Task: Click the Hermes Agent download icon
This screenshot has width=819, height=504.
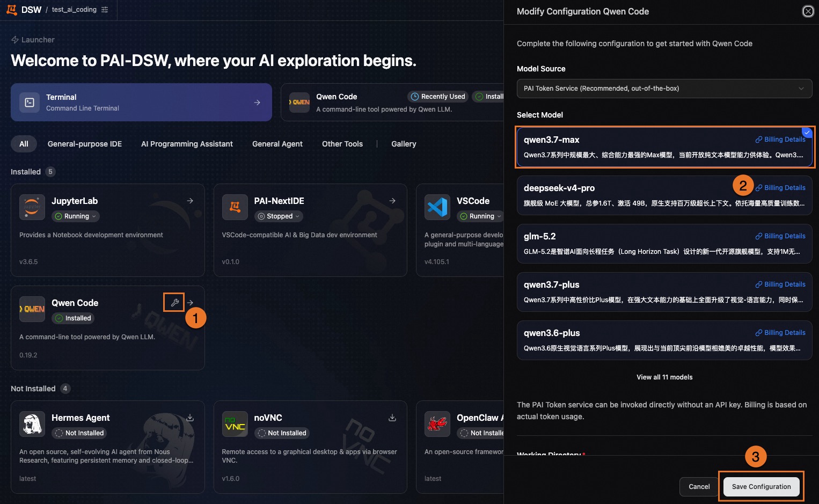Action: pyautogui.click(x=190, y=418)
